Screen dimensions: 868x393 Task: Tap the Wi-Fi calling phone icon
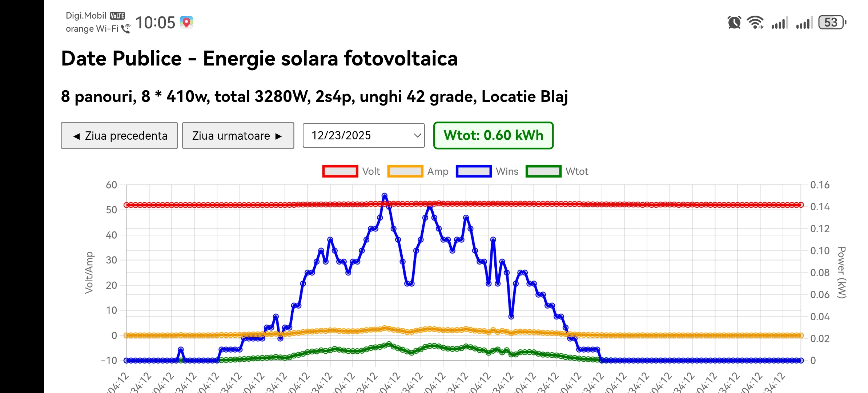[126, 29]
